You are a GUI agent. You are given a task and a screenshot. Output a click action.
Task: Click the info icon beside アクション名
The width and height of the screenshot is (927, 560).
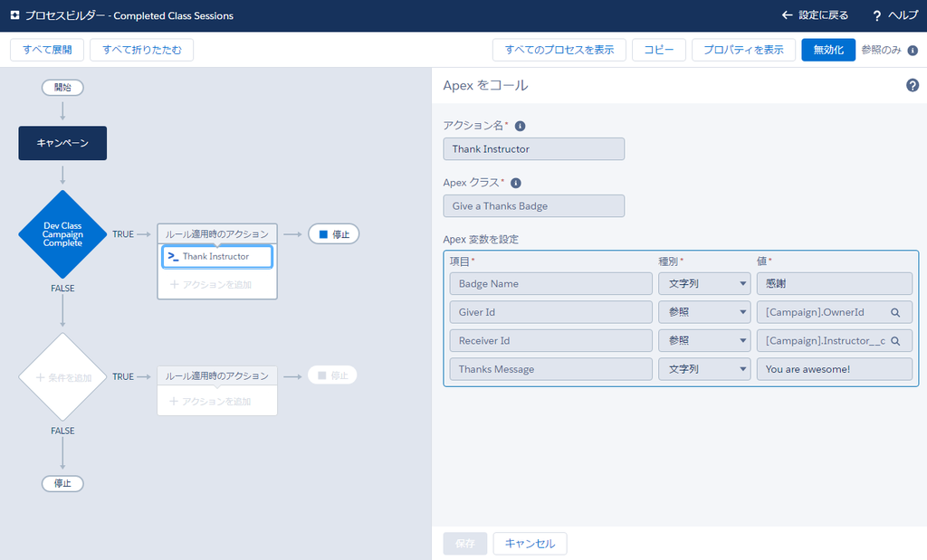tap(521, 126)
